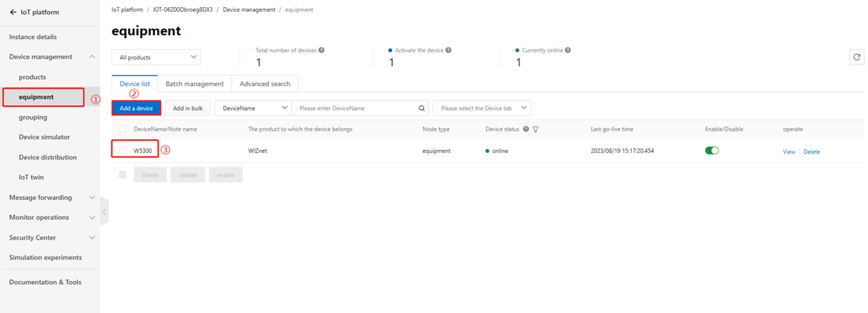This screenshot has height=313, width=868.
Task: Open the All products dropdown
Action: 156,57
